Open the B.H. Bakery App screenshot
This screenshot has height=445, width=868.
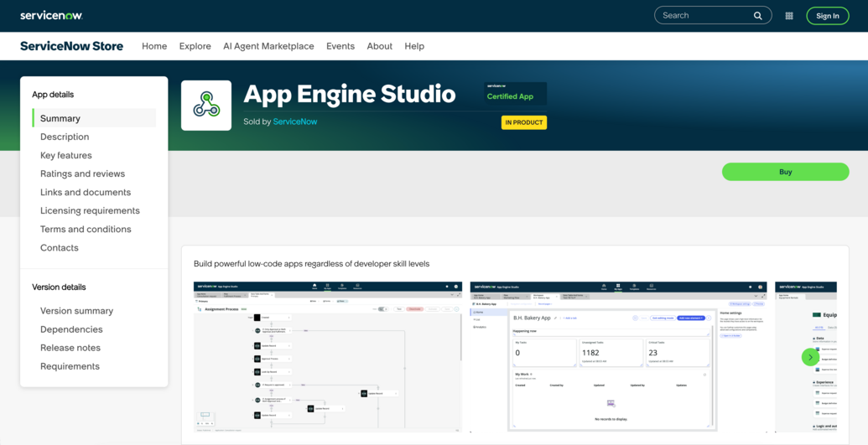[x=619, y=357]
